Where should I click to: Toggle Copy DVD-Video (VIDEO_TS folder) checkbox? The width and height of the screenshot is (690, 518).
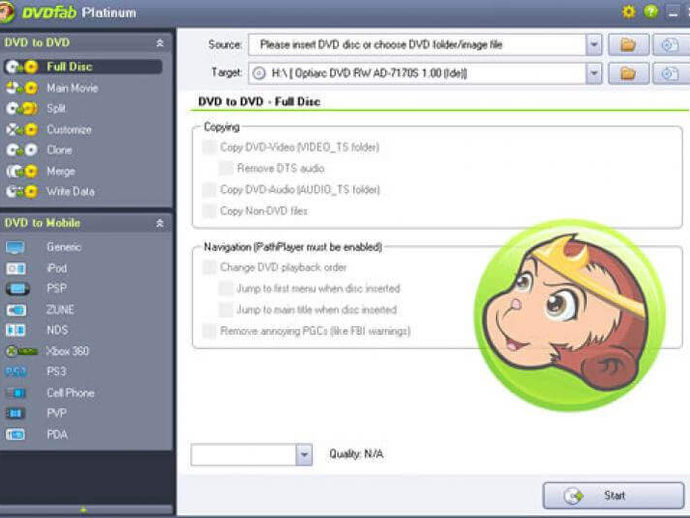[209, 147]
